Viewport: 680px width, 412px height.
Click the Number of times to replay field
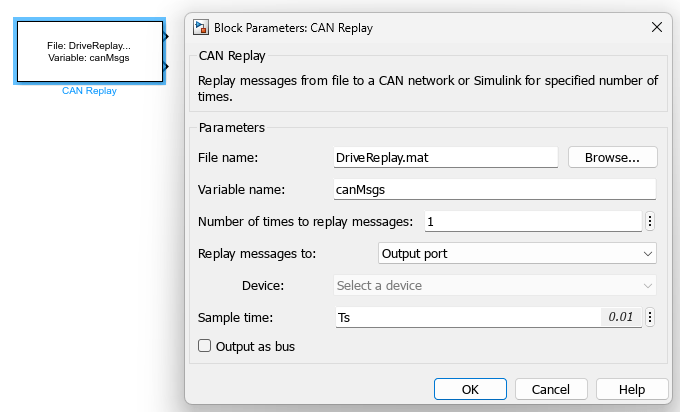tap(531, 221)
